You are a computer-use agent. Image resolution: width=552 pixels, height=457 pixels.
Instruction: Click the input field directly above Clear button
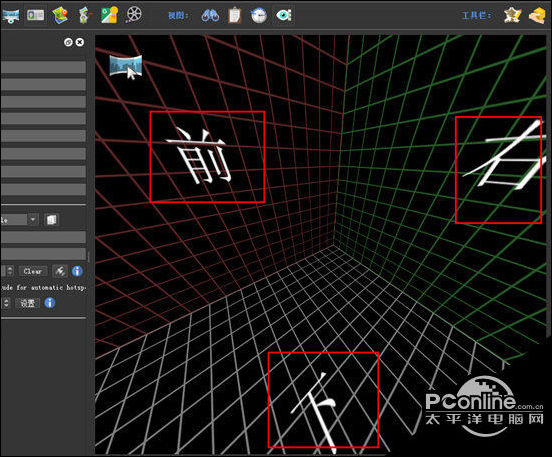(43, 254)
